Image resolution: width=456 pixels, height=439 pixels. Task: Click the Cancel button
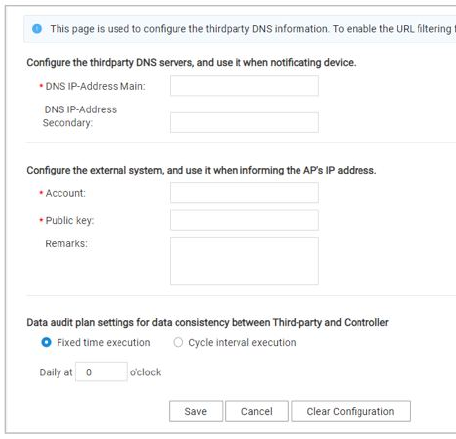click(257, 411)
